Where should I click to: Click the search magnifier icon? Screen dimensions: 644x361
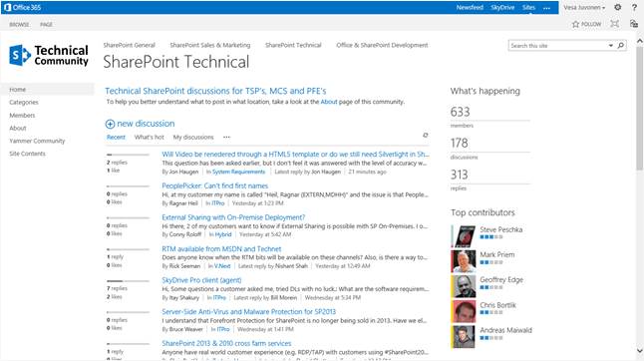pyautogui.click(x=621, y=45)
